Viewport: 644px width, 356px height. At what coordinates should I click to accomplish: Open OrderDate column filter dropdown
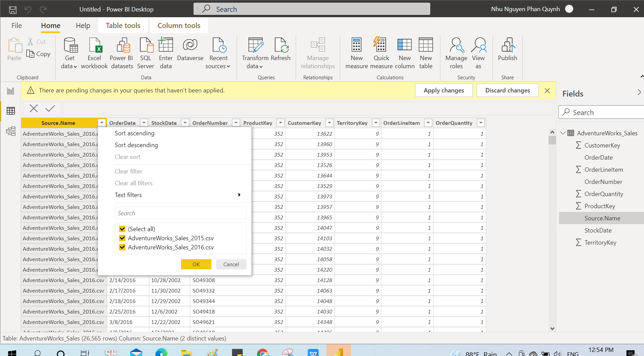(144, 123)
